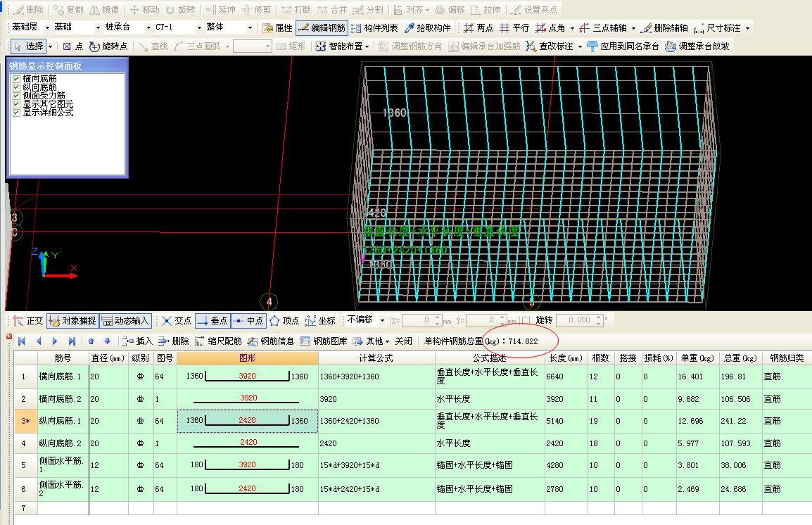Open the 构件列表 component list

tap(375, 28)
